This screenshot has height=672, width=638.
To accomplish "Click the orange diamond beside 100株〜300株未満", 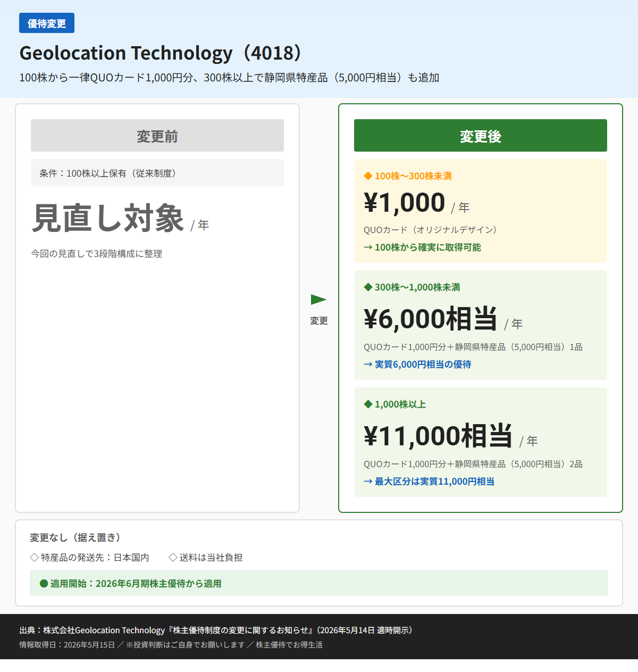I will (368, 176).
